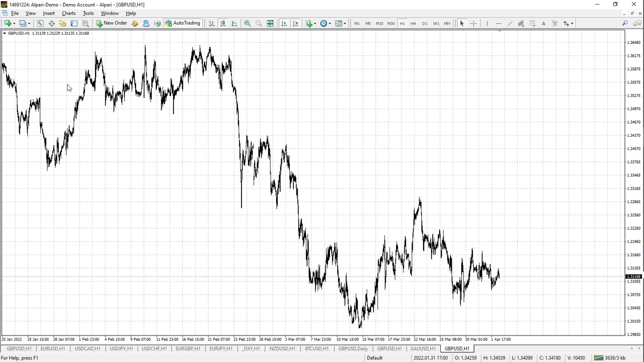Image resolution: width=644 pixels, height=362 pixels.
Task: Set the M5 timeframe
Action: (x=368, y=23)
